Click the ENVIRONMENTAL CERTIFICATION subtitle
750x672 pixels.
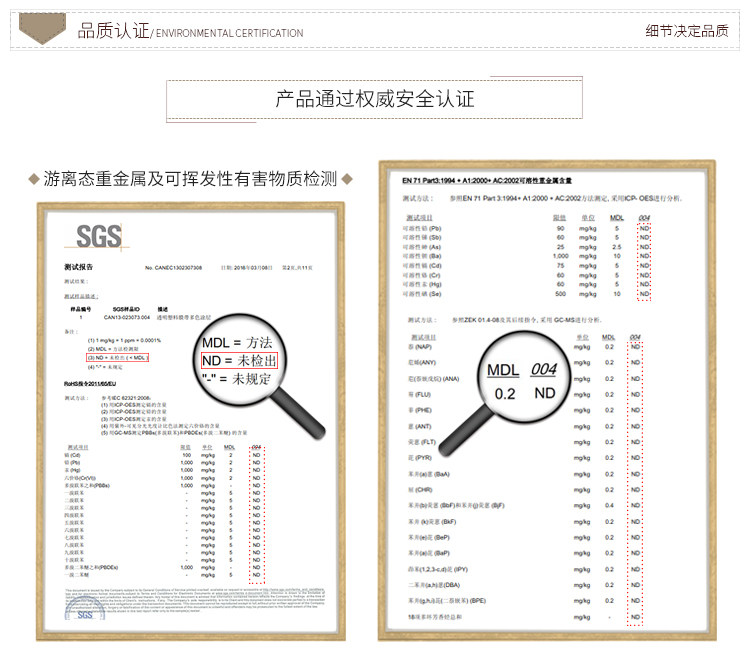tap(230, 33)
